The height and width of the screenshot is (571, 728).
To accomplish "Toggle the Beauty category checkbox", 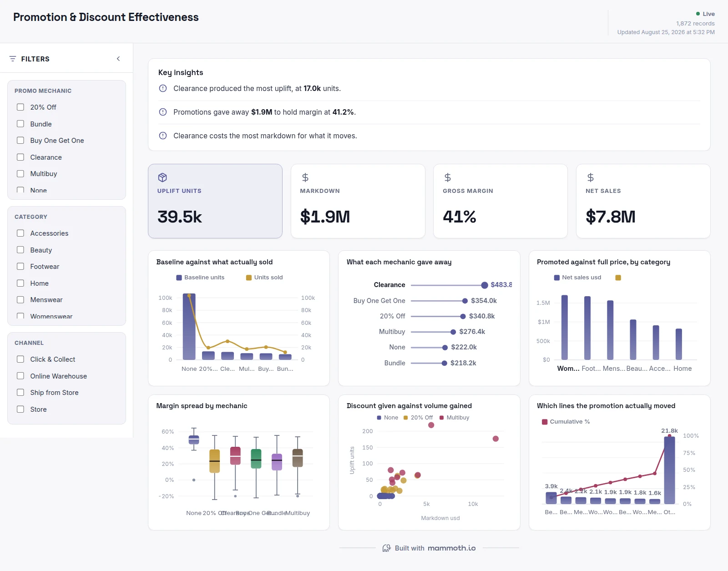I will click(x=20, y=250).
